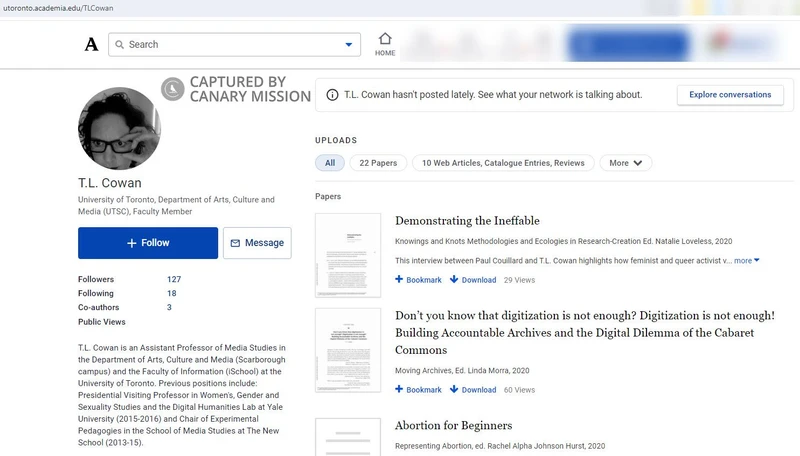
Task: Select the All uploads filter
Action: click(330, 163)
